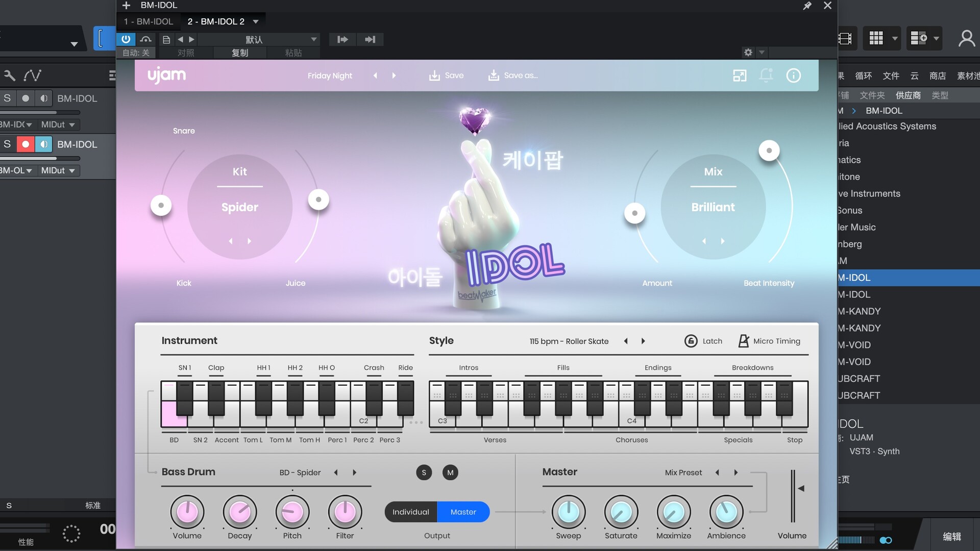Click the Bass Drum Pitch knob
The height and width of the screenshot is (551, 980).
pyautogui.click(x=292, y=512)
